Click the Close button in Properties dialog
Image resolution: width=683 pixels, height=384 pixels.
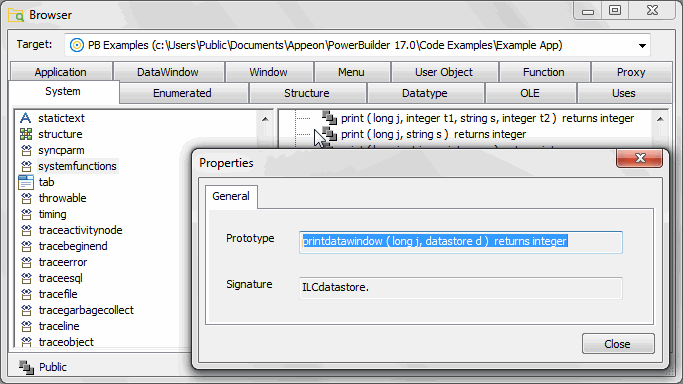click(618, 344)
